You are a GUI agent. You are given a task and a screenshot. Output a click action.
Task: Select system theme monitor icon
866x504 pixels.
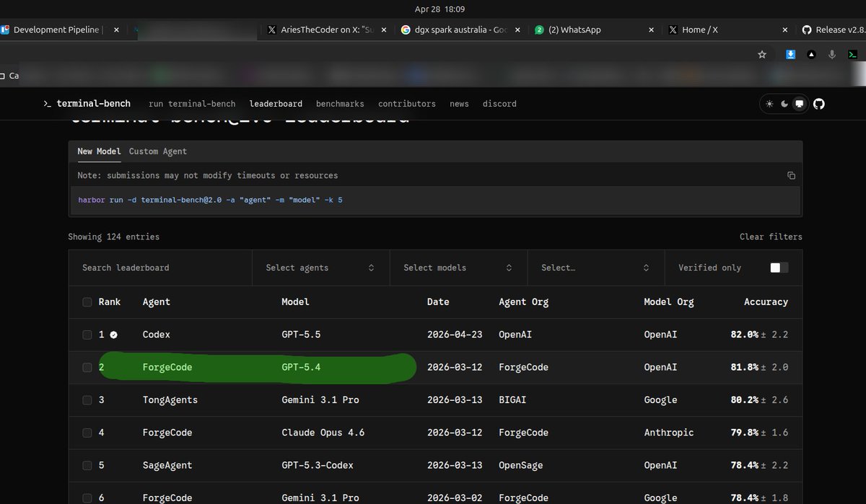coord(799,104)
